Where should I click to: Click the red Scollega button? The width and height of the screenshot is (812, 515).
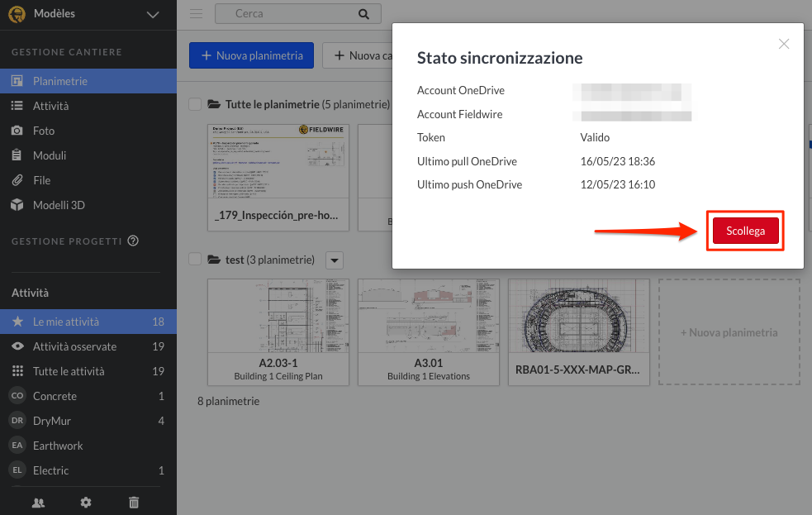point(745,231)
